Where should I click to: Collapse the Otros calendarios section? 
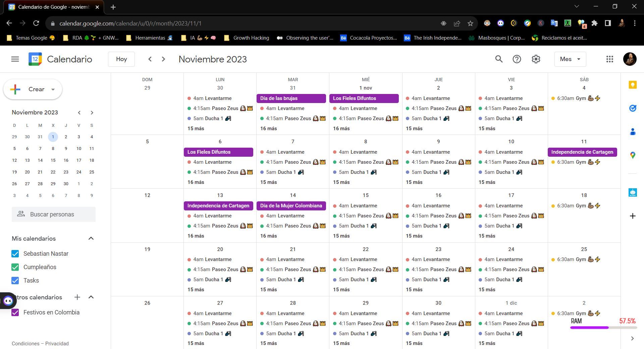click(91, 297)
